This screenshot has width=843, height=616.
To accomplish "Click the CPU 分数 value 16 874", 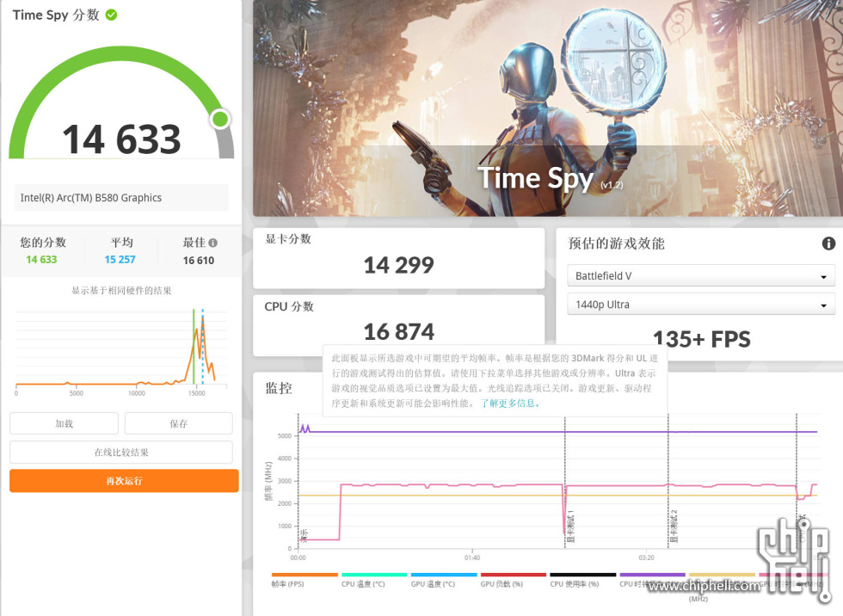I will coord(399,331).
